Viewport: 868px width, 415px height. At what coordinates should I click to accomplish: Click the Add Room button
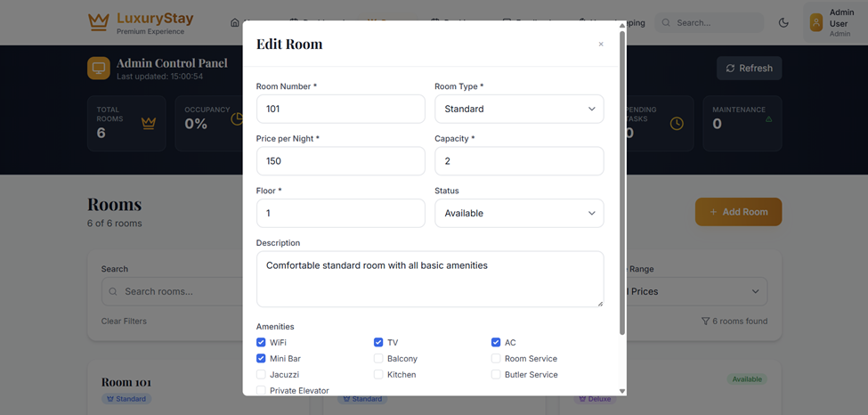tap(738, 212)
